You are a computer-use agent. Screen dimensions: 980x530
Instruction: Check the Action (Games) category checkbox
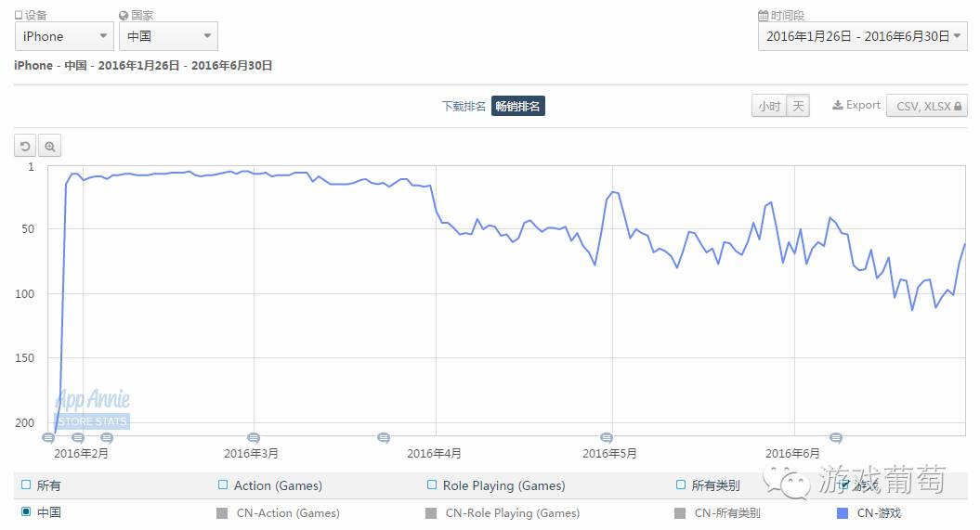(223, 485)
